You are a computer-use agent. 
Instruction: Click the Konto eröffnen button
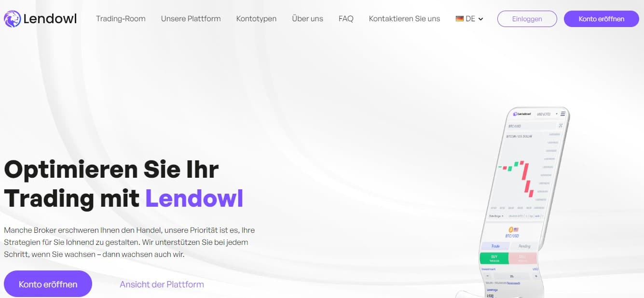pyautogui.click(x=601, y=19)
